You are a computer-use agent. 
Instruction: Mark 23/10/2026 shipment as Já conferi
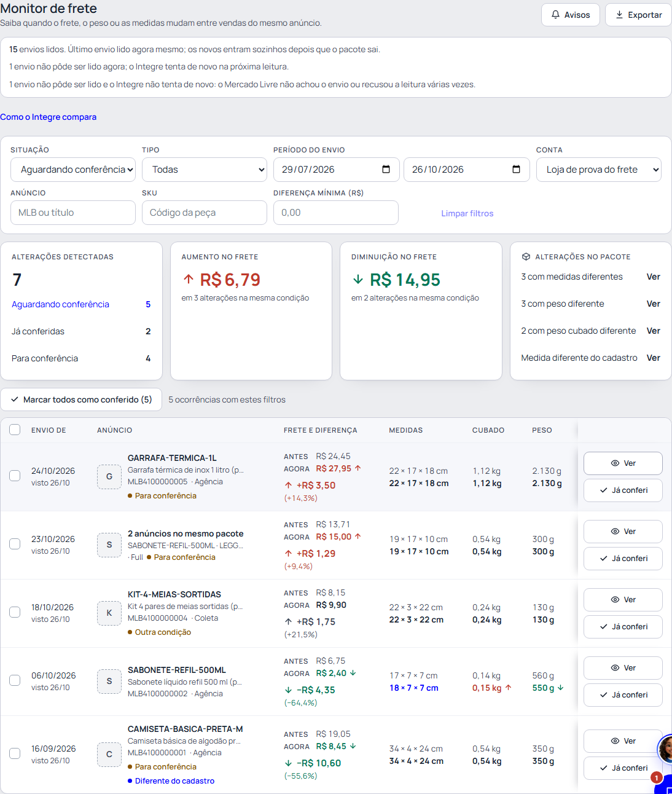[x=623, y=559]
